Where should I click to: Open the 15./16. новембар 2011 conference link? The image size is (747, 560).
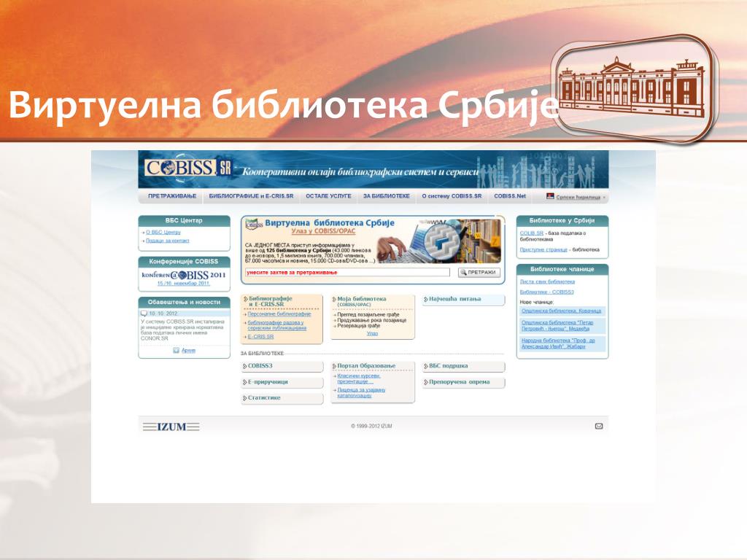[x=183, y=284]
